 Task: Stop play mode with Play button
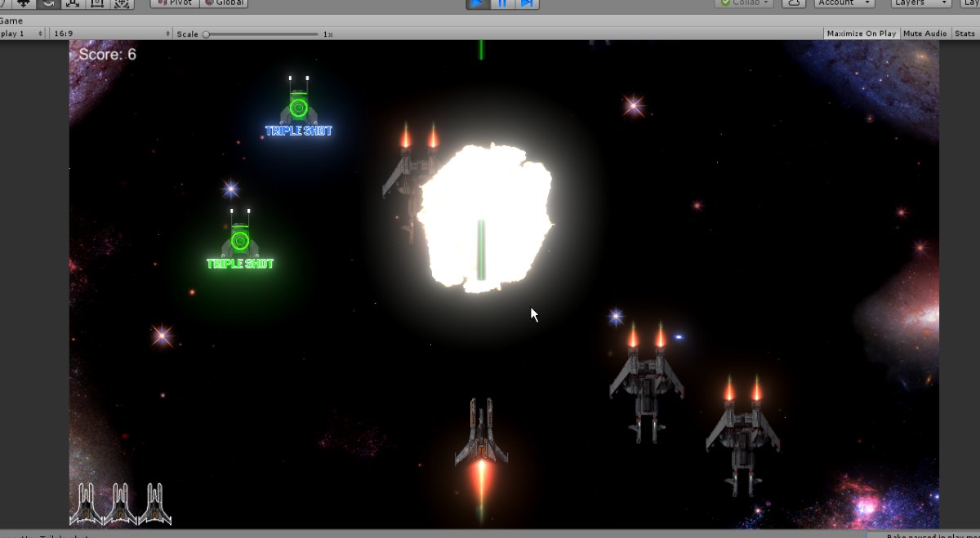tap(478, 3)
